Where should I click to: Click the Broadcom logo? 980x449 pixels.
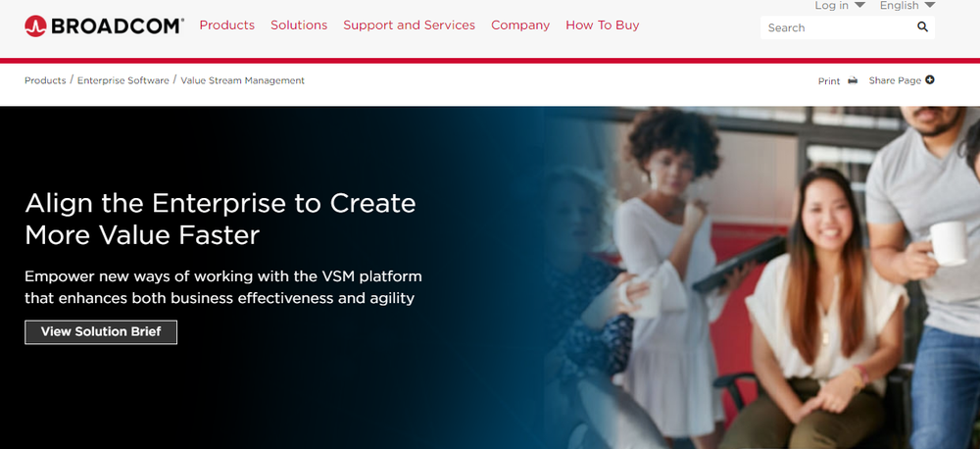105,25
